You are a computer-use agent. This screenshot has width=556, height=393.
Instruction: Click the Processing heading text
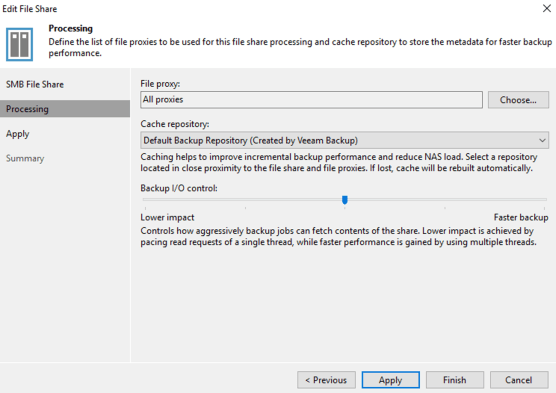point(71,28)
